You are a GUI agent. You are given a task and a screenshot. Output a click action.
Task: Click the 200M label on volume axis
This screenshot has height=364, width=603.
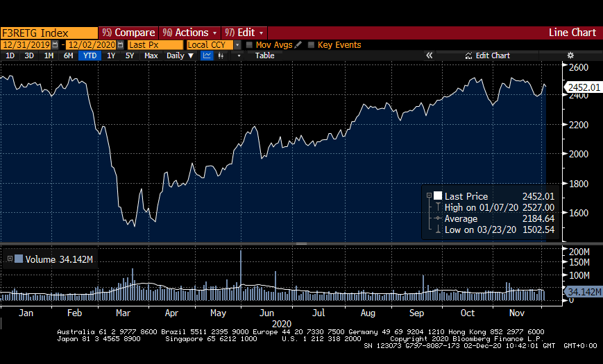pos(579,252)
